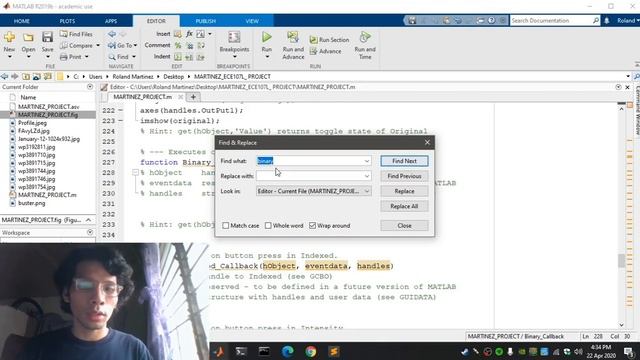Screen dimensions: 640x360
Task: Click the Replace with text field
Action: pyautogui.click(x=309, y=176)
